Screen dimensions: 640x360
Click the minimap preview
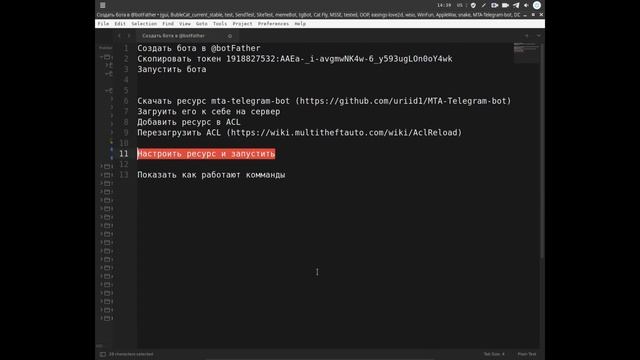526,52
